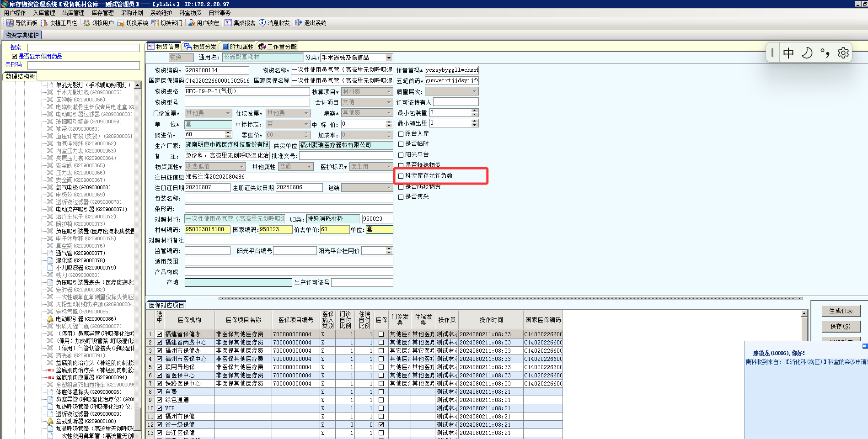Open the 包装 dropdown list
The width and height of the screenshot is (868, 439).
[x=389, y=188]
